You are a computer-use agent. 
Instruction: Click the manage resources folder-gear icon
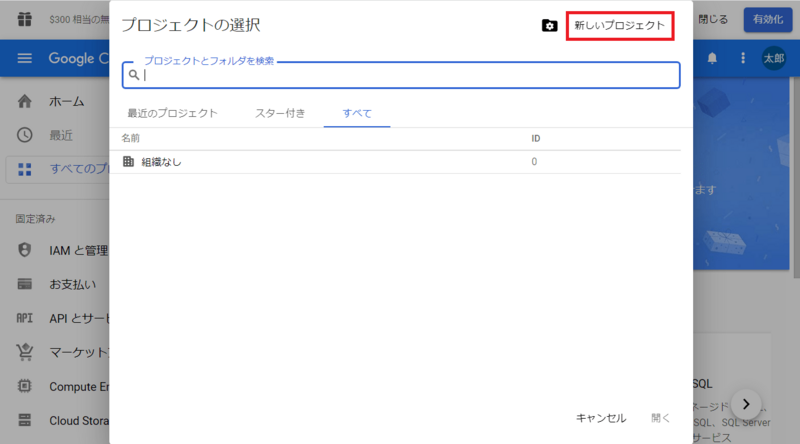pos(549,26)
